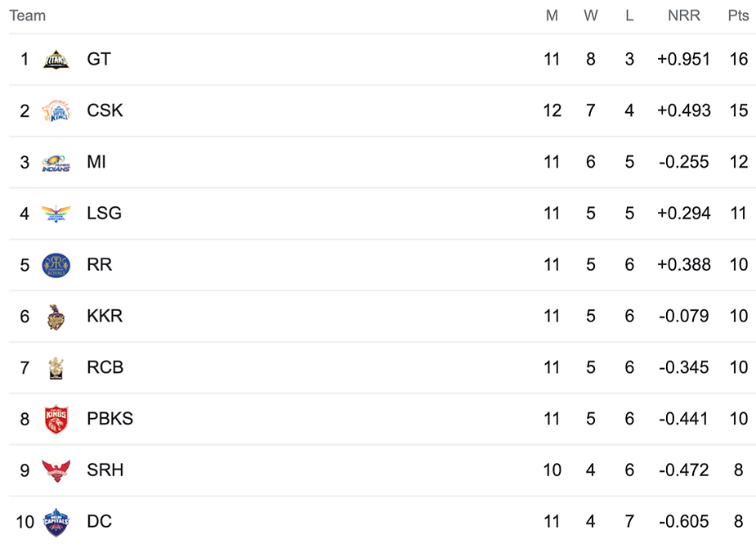The image size is (756, 544).
Task: Open the CSK team name link
Action: point(105,110)
